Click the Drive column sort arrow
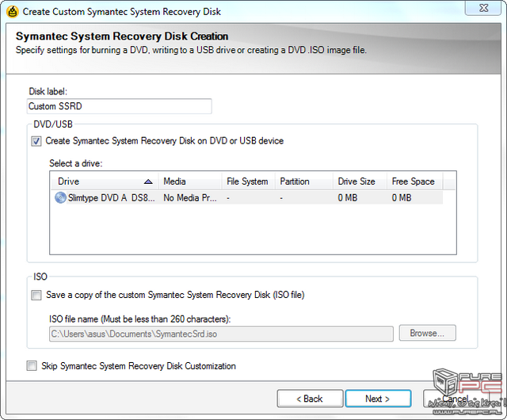507x420 pixels. tap(148, 181)
